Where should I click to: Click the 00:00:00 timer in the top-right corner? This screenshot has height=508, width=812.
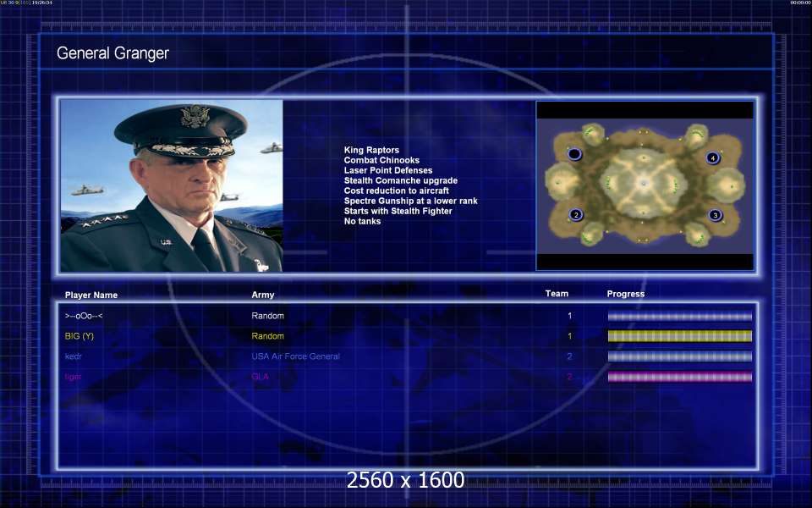[x=801, y=3]
